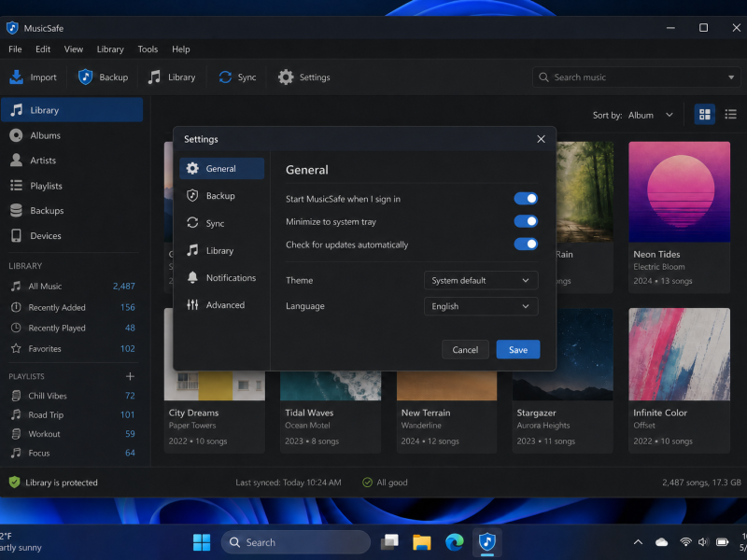Select the Backup settings tab
This screenshot has width=747, height=560.
(222, 196)
